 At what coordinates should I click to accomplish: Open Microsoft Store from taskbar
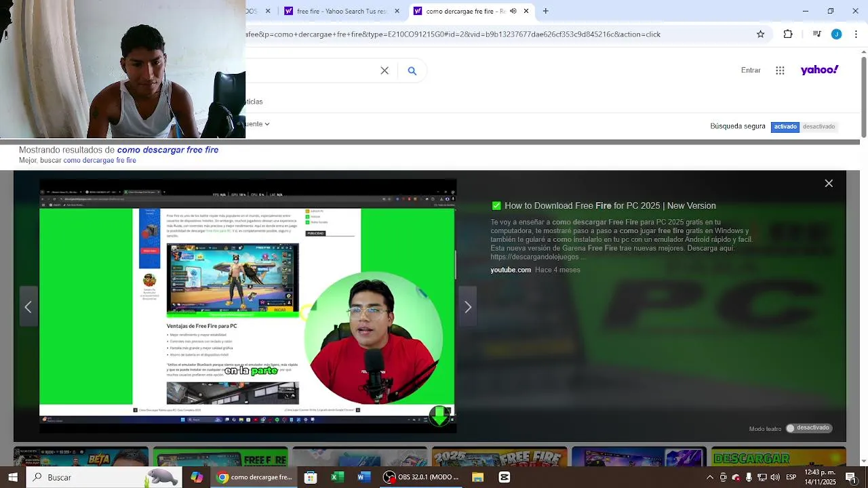[x=311, y=477]
